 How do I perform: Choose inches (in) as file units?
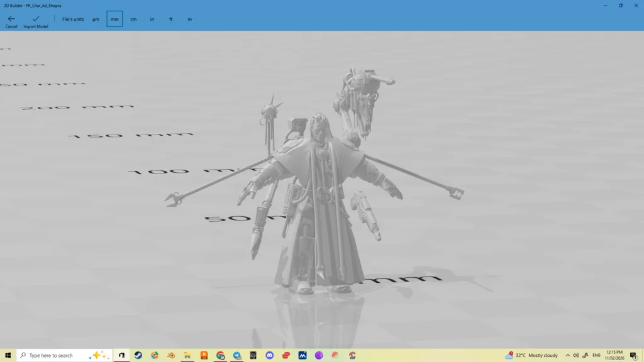click(x=152, y=19)
